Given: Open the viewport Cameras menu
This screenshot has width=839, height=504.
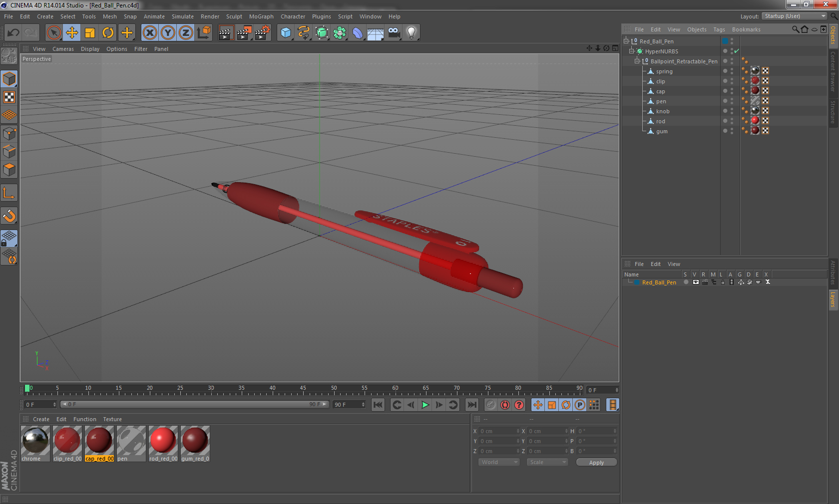Looking at the screenshot, I should pyautogui.click(x=63, y=49).
